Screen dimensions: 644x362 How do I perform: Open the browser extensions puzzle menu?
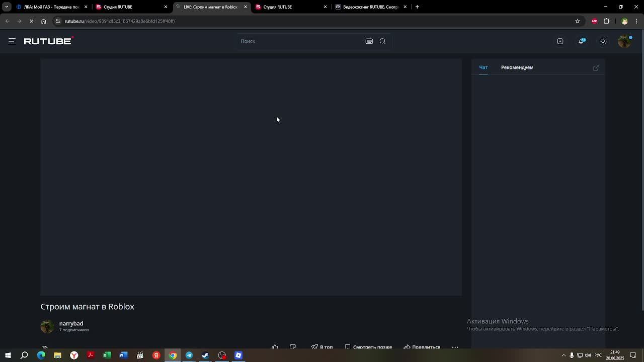pyautogui.click(x=606, y=21)
